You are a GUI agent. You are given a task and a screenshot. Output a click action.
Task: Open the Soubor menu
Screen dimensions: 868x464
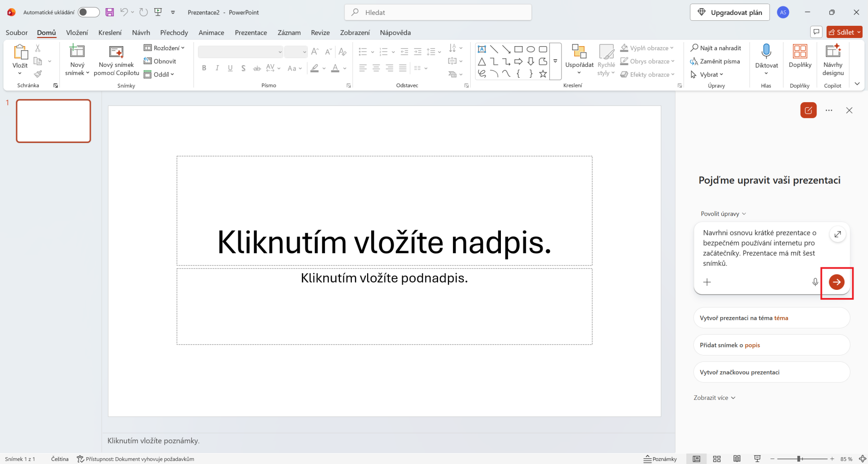(17, 33)
